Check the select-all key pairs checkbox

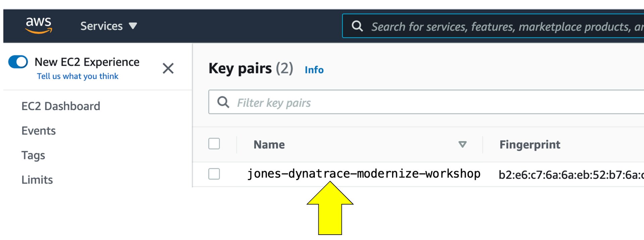(214, 144)
